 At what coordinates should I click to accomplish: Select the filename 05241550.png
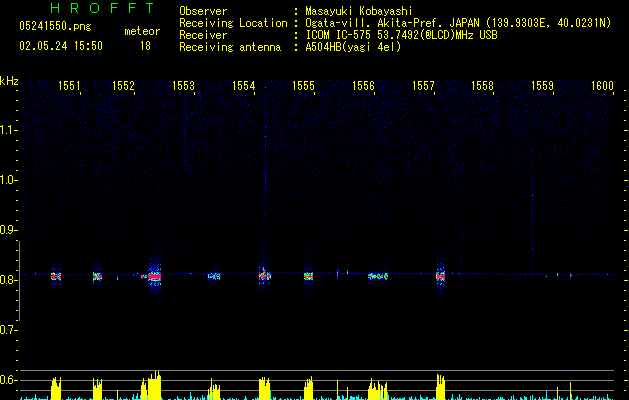[55, 26]
